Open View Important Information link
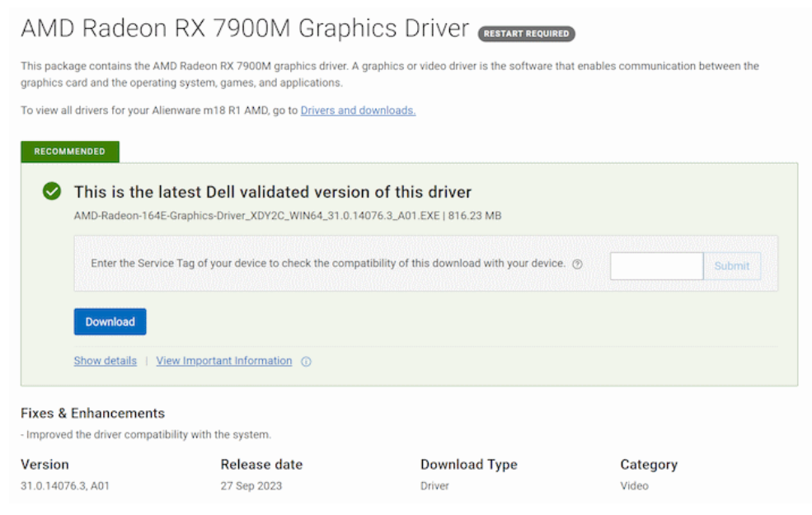812x515 pixels. tap(224, 361)
